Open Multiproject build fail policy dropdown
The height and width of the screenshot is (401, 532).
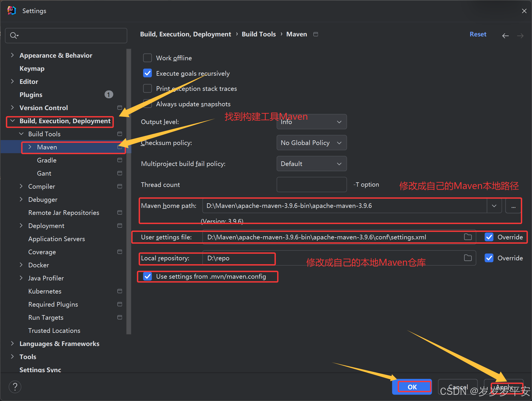tap(312, 164)
